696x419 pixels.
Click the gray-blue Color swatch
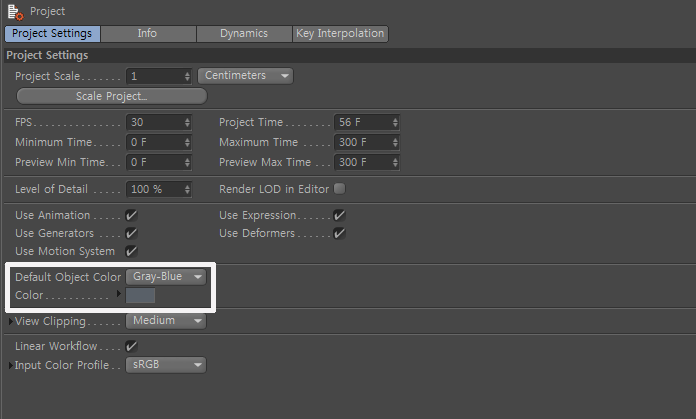coord(140,295)
